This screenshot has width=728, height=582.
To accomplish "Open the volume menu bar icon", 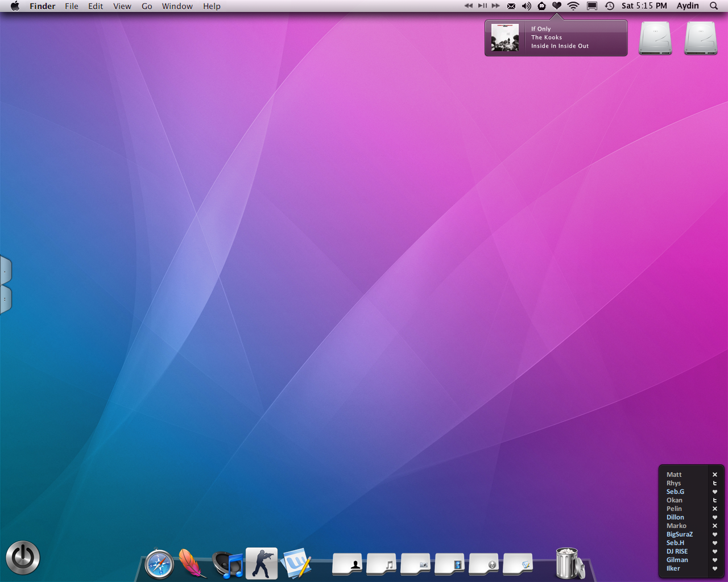I will pyautogui.click(x=527, y=6).
